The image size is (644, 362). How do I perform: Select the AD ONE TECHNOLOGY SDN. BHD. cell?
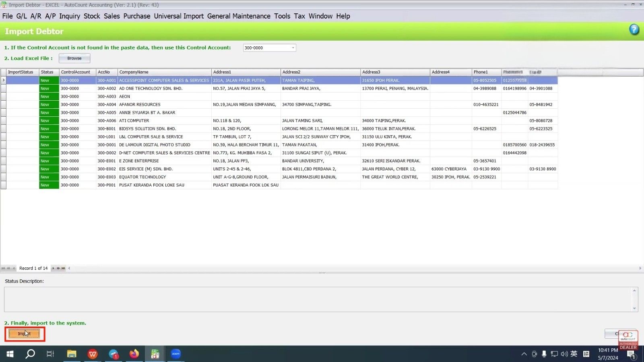(164, 89)
